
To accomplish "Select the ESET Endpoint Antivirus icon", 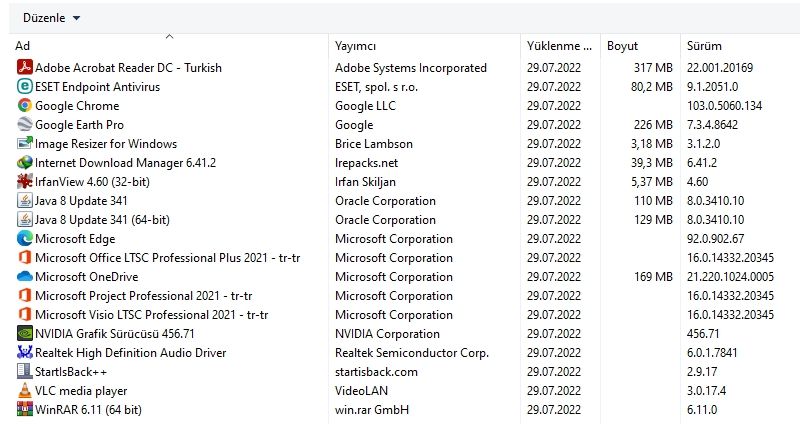I will click(x=25, y=87).
